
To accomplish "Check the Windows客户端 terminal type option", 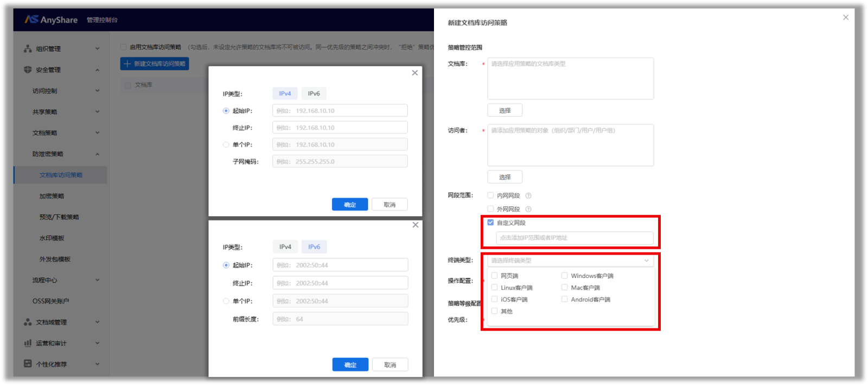I will 565,276.
